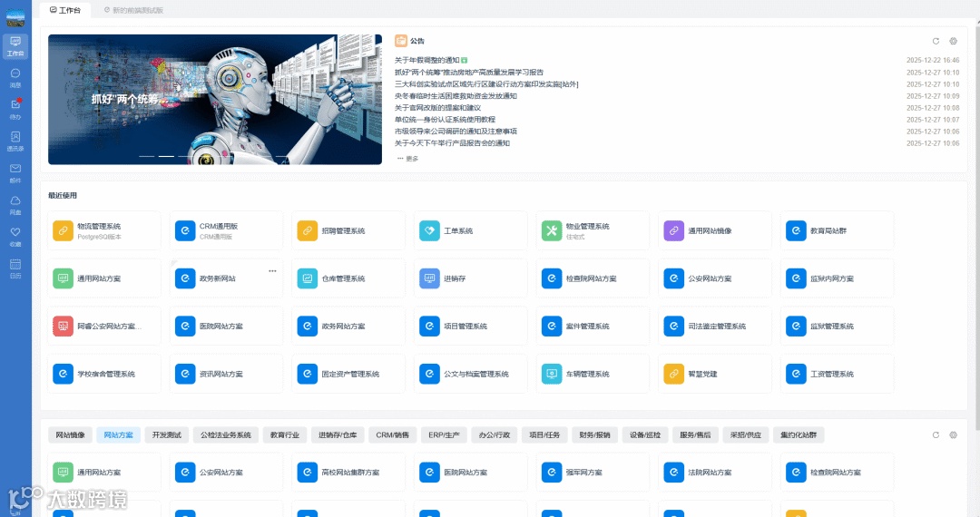Image resolution: width=980 pixels, height=517 pixels.
Task: Open 日历 calendar in the sidebar
Action: (x=15, y=268)
